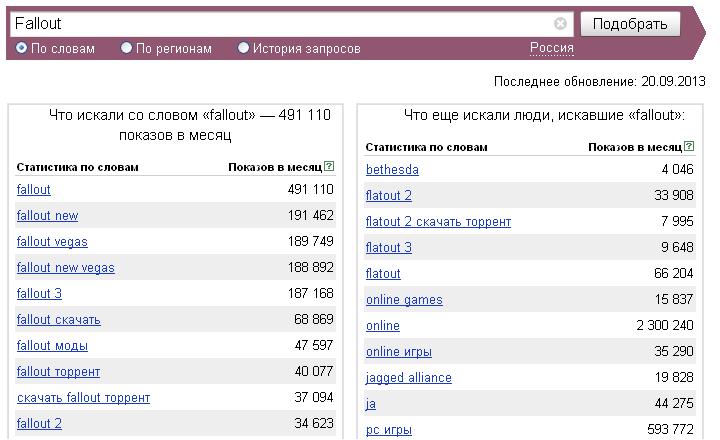This screenshot has width=720, height=440.
Task: Open the 'pc игры' related link
Action: tap(388, 429)
